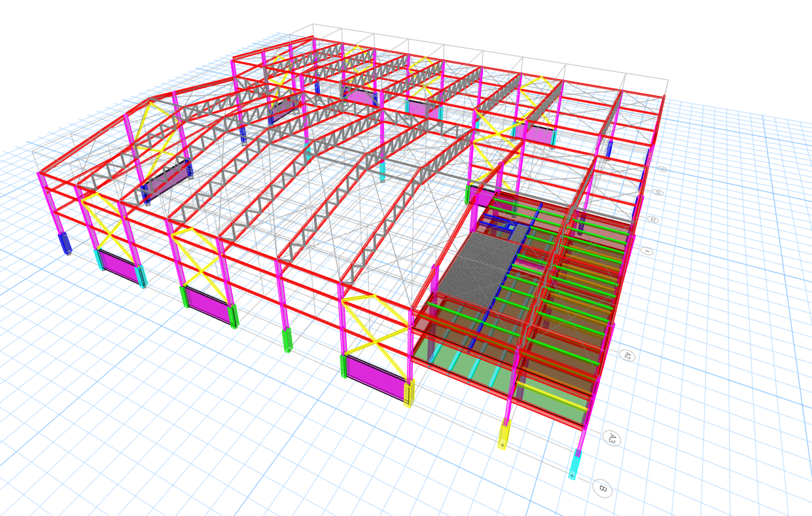Select grid line bubble labeled A
Image resolution: width=812 pixels, height=516 pixels.
646,251
